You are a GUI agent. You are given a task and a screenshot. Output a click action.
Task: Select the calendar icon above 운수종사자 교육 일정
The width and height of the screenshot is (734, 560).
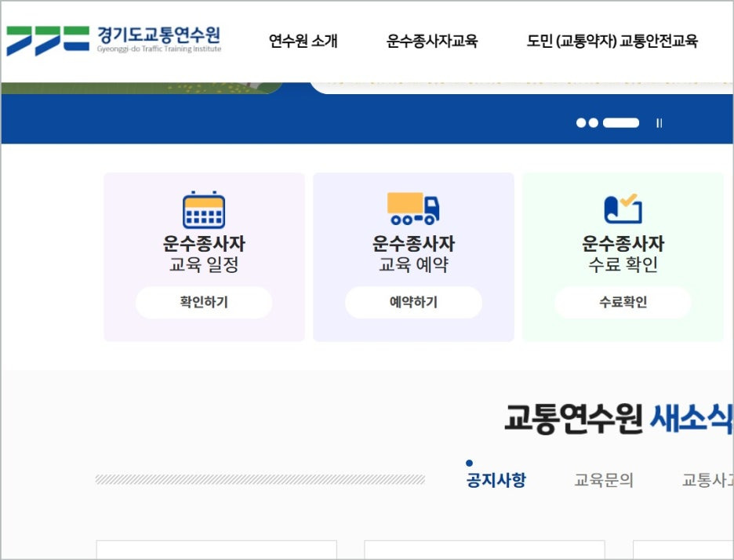tap(203, 209)
